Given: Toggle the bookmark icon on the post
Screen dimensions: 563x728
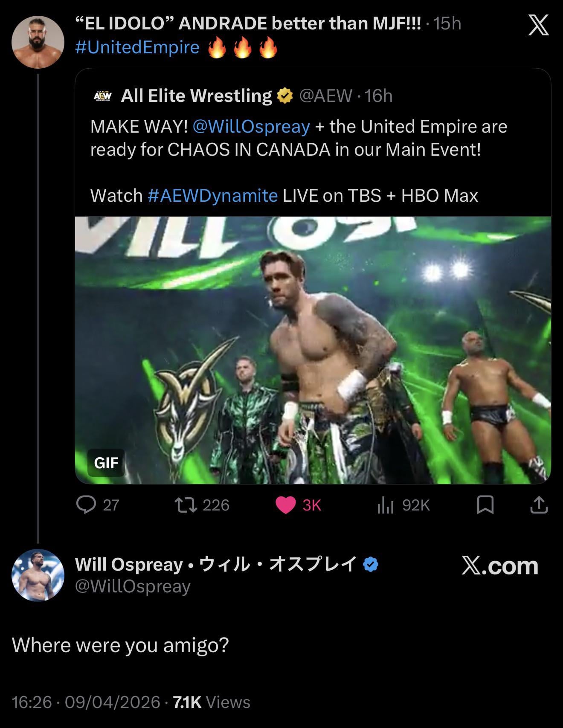Looking at the screenshot, I should [485, 505].
